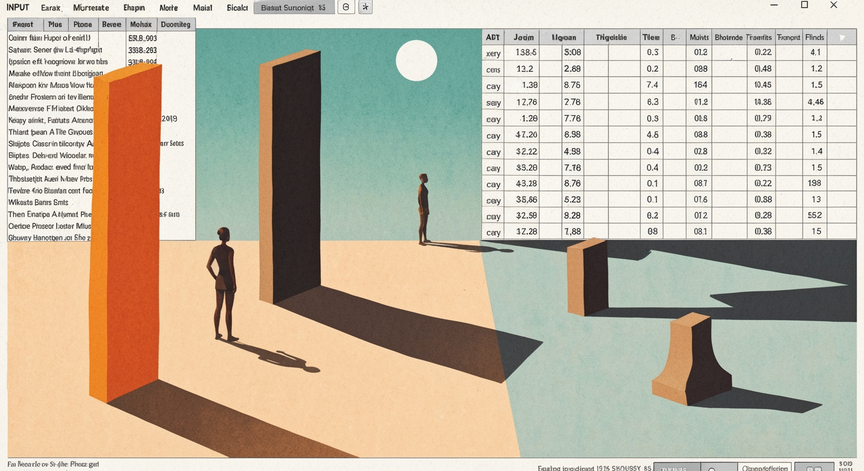Click the Ptone column header
Image resolution: width=864 pixels, height=471 pixels.
pos(83,24)
